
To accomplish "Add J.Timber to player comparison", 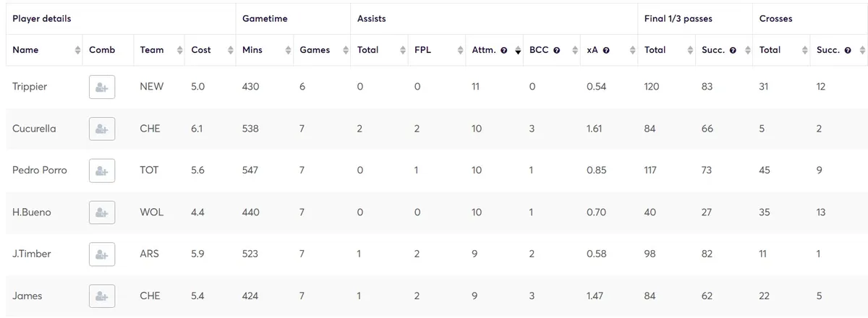I will [x=101, y=254].
